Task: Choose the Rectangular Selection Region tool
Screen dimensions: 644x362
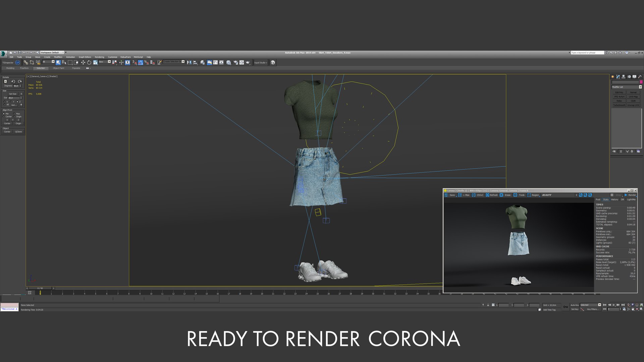Action: 70,63
